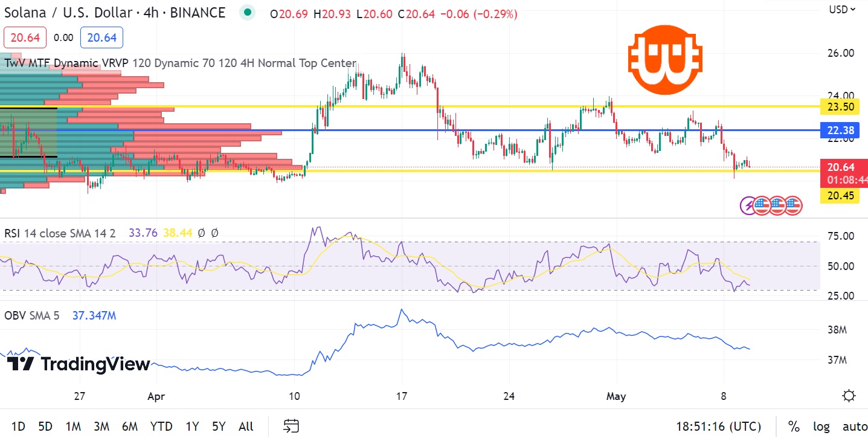Click the spread value 0.00
This screenshot has height=441, width=868.
coord(63,37)
